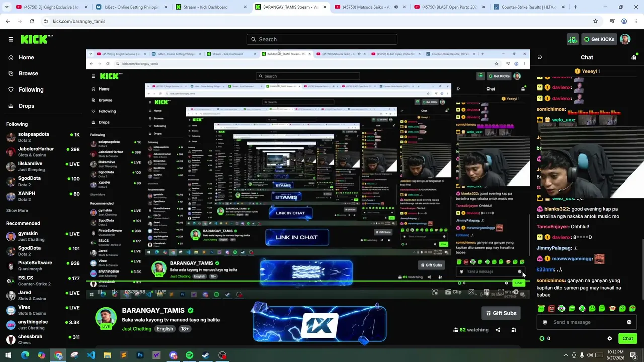Open the Windows notification center
Screen dimensions: 644x362
pos(633,355)
